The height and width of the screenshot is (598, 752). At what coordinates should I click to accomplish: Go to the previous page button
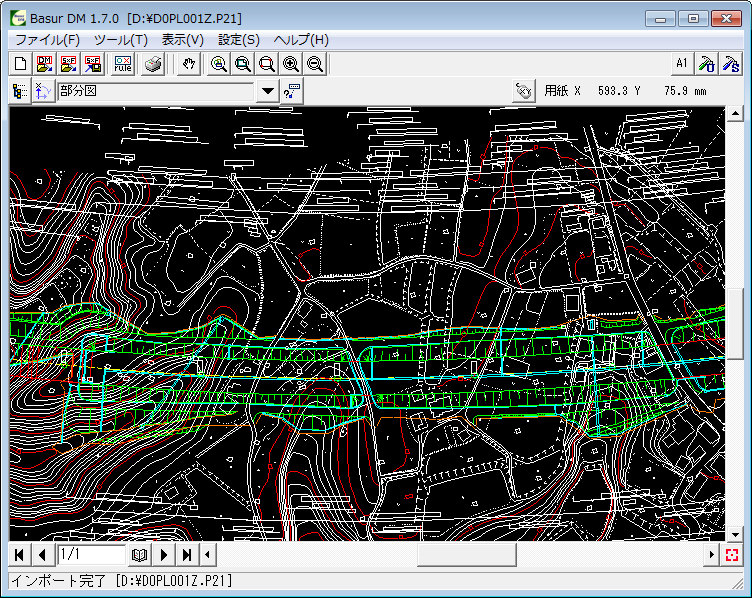pyautogui.click(x=43, y=555)
